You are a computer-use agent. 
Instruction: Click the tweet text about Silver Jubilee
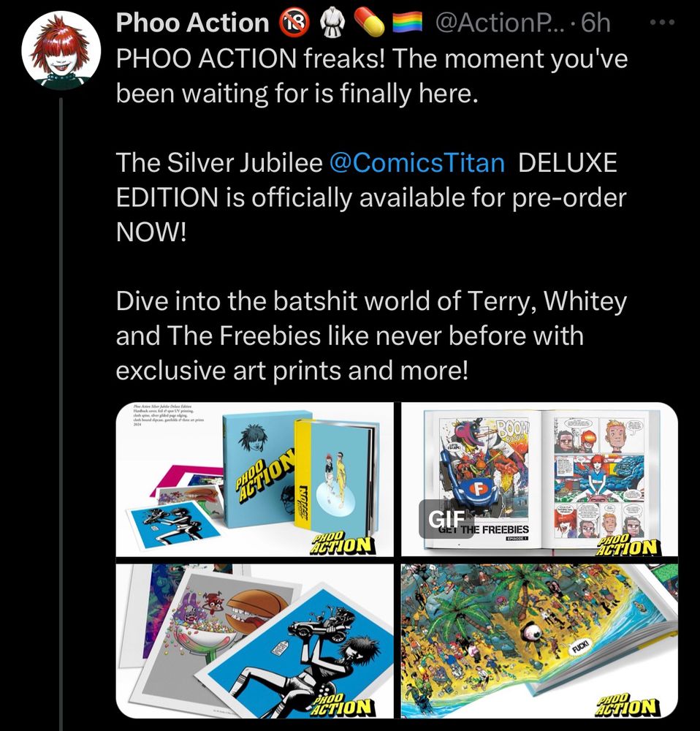371,197
